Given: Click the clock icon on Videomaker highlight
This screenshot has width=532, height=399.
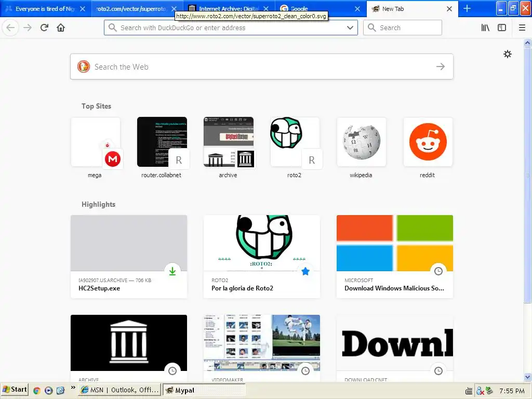Looking at the screenshot, I should [x=305, y=371].
